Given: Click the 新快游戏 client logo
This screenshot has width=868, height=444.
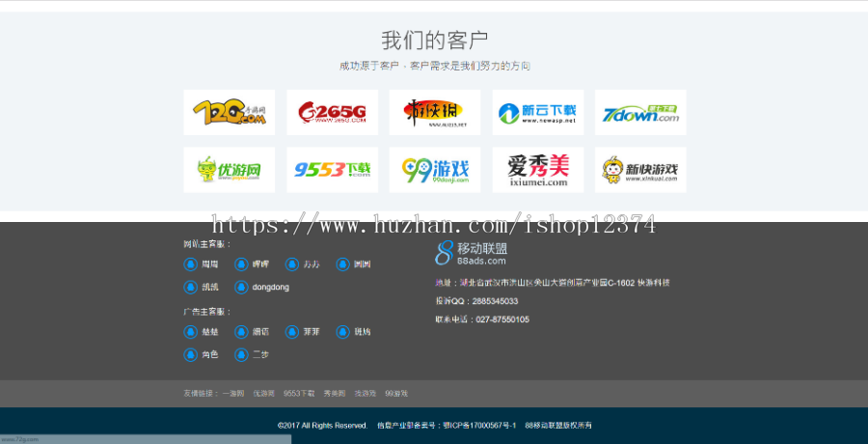Looking at the screenshot, I should click(640, 171).
